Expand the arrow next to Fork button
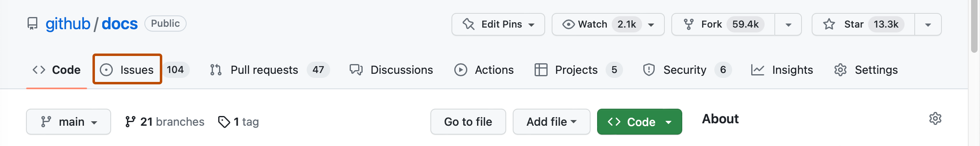The image size is (980, 146). coord(788,24)
